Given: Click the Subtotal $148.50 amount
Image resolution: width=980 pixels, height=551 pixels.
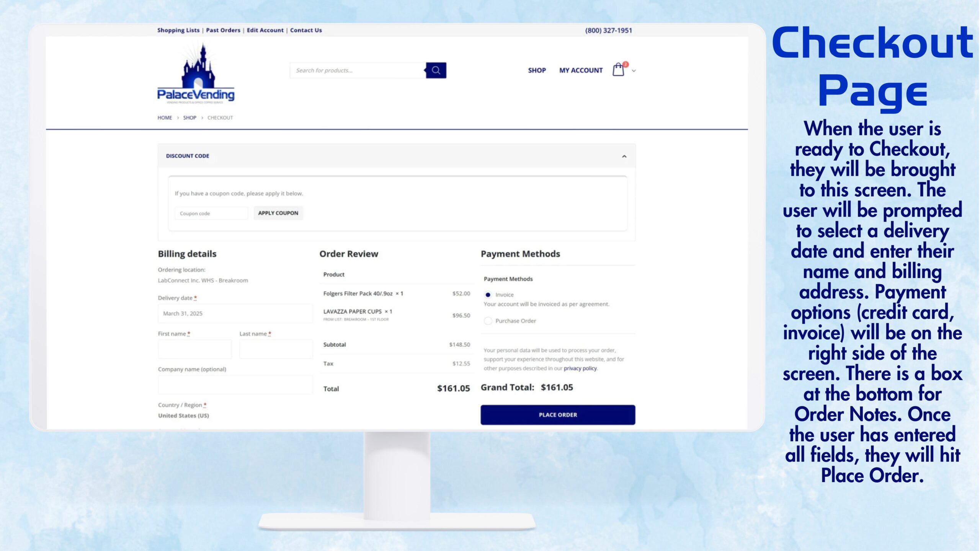Looking at the screenshot, I should tap(459, 344).
